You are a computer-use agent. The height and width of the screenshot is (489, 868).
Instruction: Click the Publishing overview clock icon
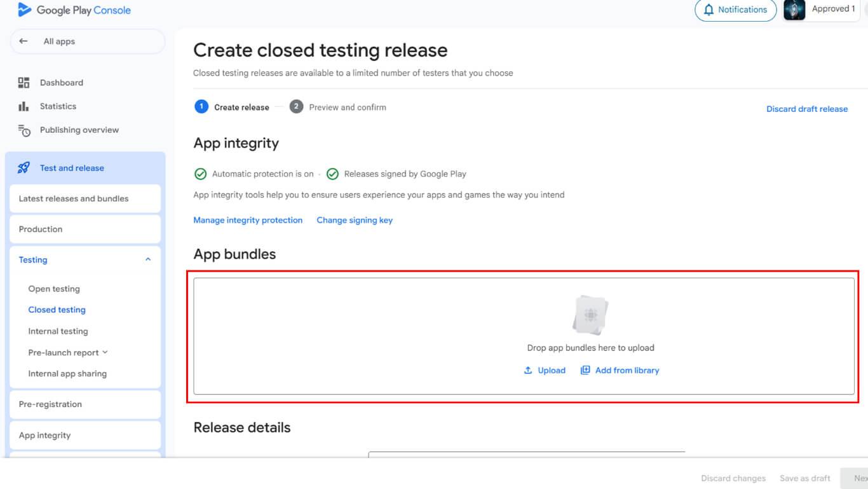[x=24, y=130]
